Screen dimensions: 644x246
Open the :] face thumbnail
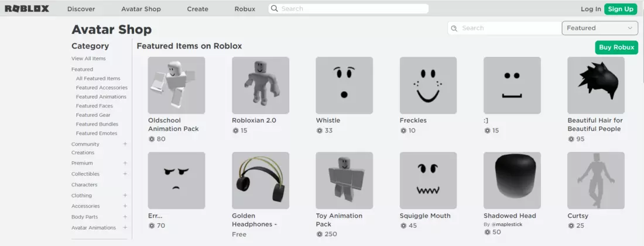(x=512, y=85)
